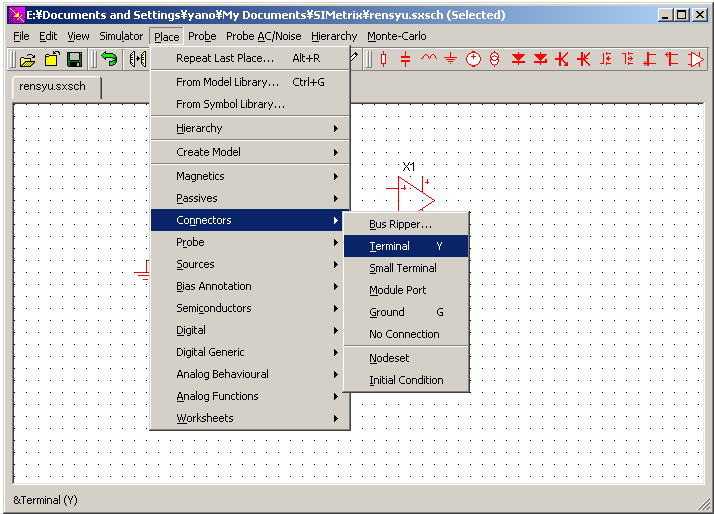
Task: Minimize the SIMetrix schematic window
Action: (x=666, y=15)
